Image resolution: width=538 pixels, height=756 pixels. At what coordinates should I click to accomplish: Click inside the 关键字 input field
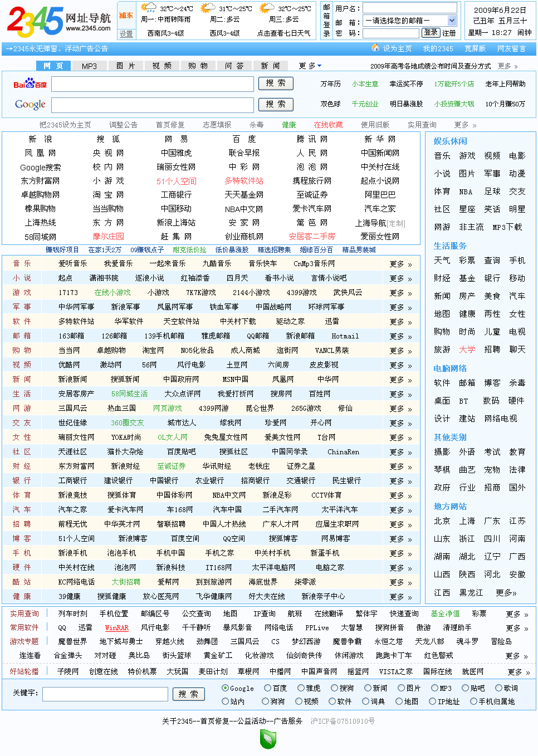[x=106, y=694]
